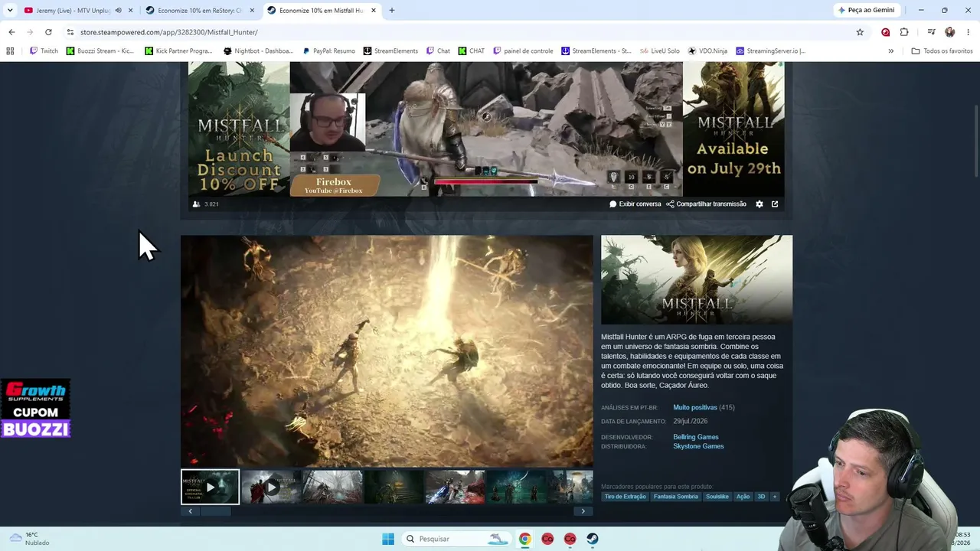Image resolution: width=980 pixels, height=551 pixels.
Task: Open the apps grid in bookmarks bar
Action: (10, 51)
